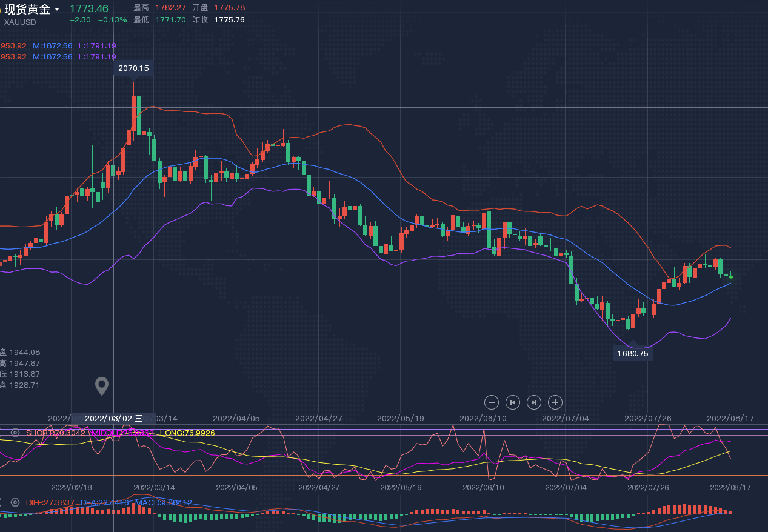Click the XAUUSD ticker symbol text

click(x=20, y=22)
